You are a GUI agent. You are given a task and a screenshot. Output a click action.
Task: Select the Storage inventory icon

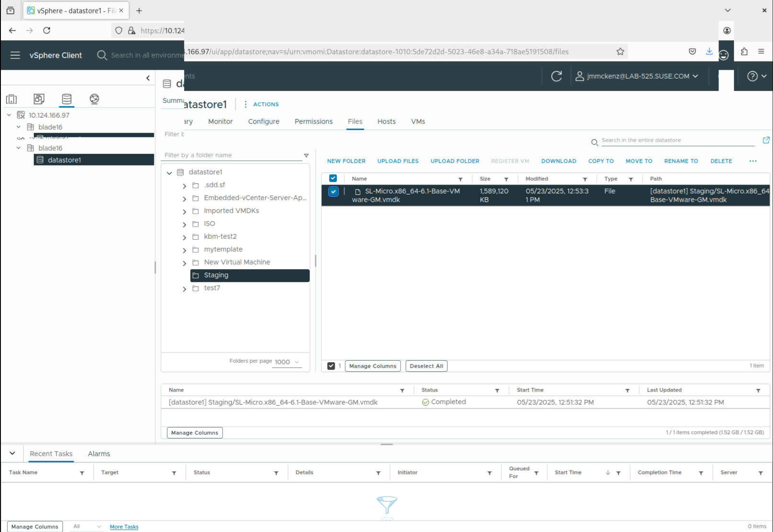pyautogui.click(x=67, y=99)
